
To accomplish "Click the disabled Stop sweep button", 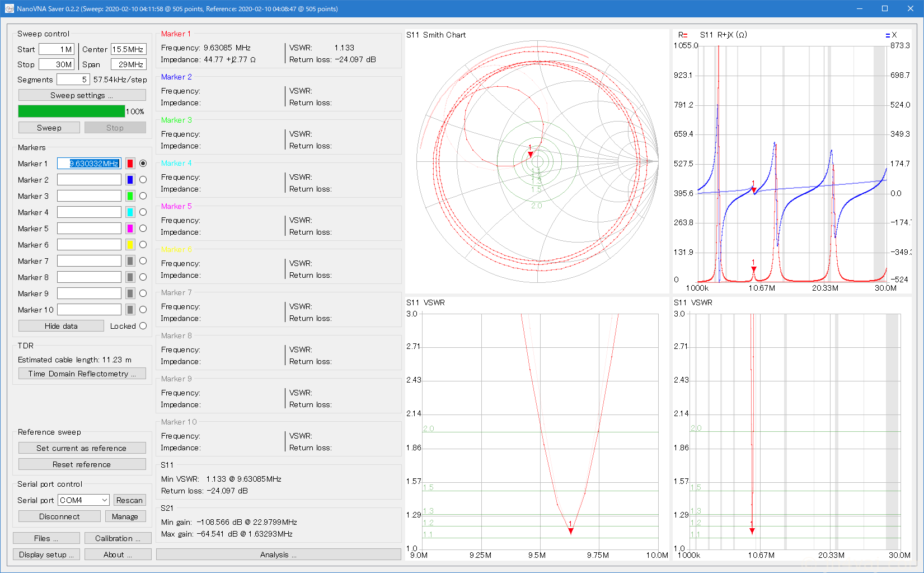I will pyautogui.click(x=115, y=128).
